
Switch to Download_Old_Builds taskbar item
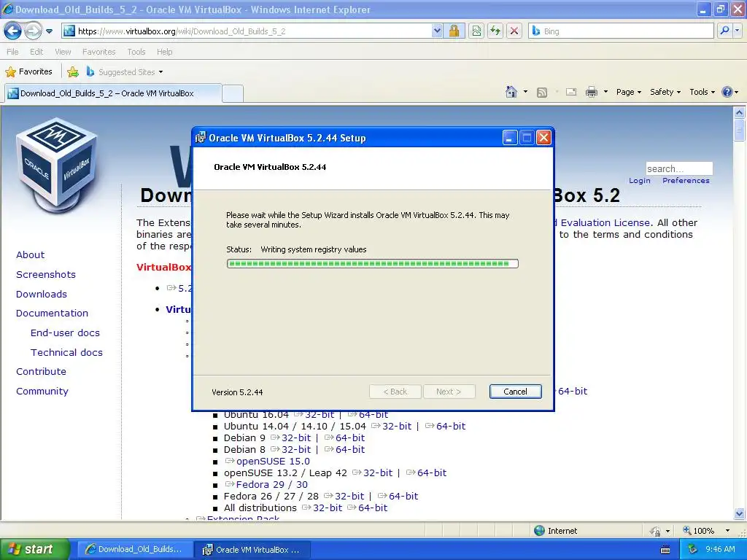[x=134, y=549]
